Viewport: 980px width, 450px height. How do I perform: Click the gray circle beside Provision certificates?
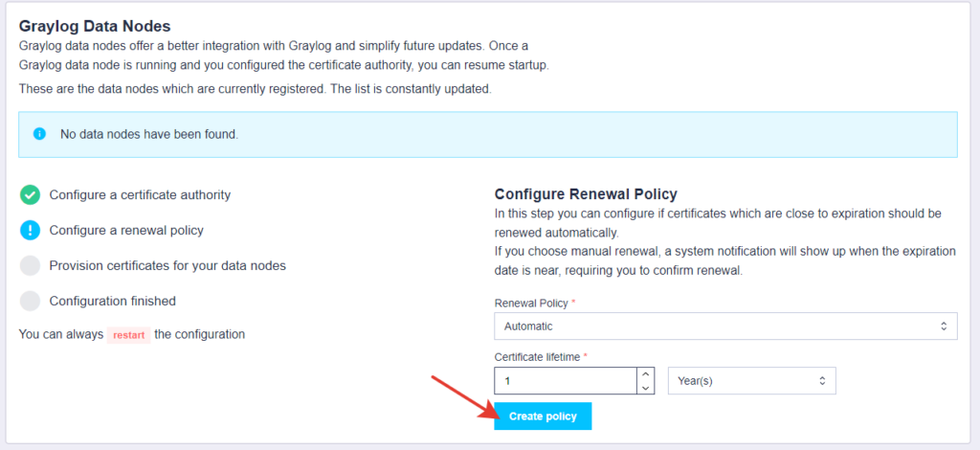click(x=30, y=265)
